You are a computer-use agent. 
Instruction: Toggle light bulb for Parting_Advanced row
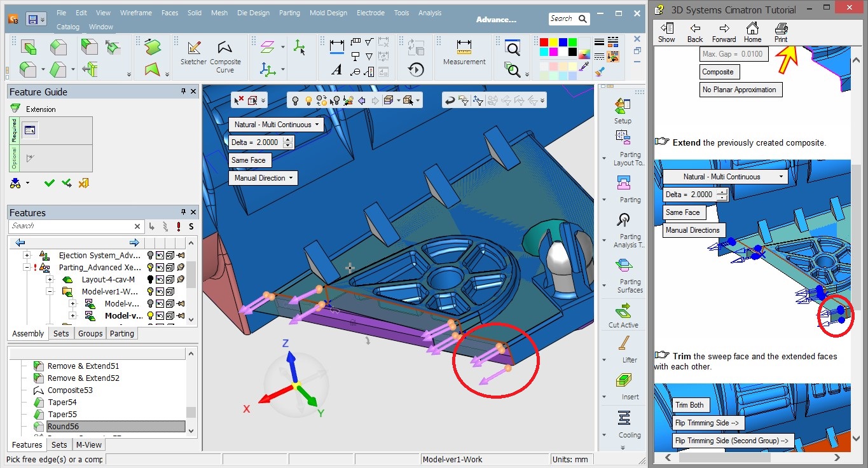click(x=150, y=267)
